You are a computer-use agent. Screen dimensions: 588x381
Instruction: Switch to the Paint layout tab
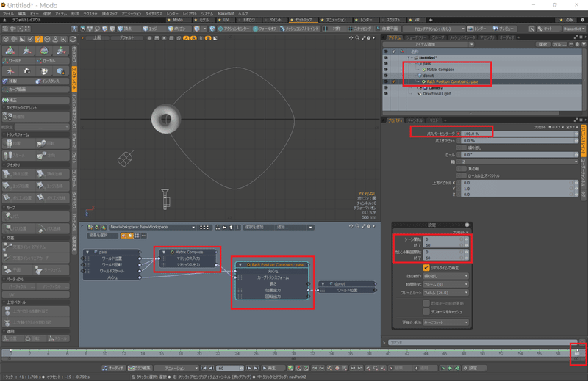tap(276, 20)
